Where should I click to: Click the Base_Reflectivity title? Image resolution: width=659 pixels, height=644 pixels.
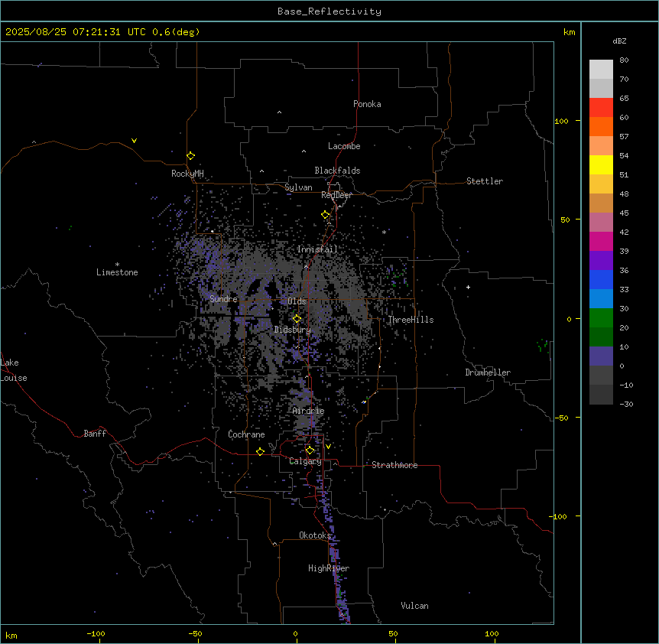(329, 11)
